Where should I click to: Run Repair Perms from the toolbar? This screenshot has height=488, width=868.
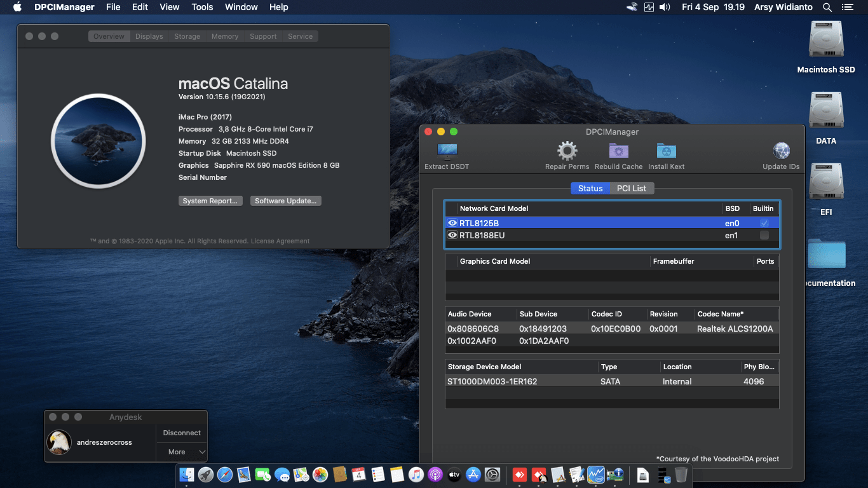pyautogui.click(x=567, y=151)
